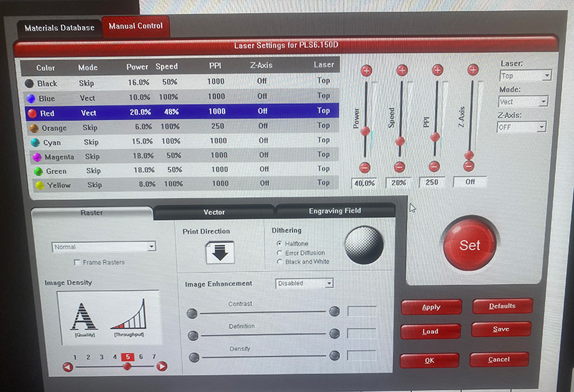Open the raster Normal dropdown

[x=104, y=247]
